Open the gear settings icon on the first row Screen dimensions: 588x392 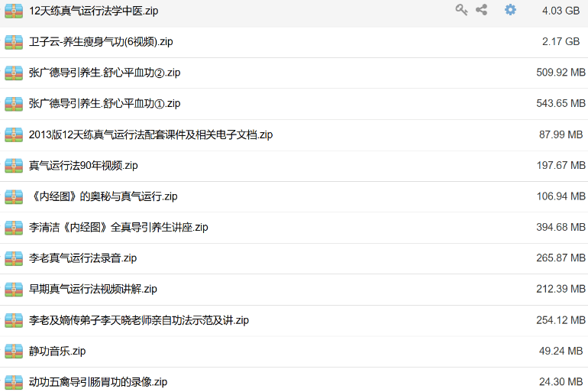[510, 10]
